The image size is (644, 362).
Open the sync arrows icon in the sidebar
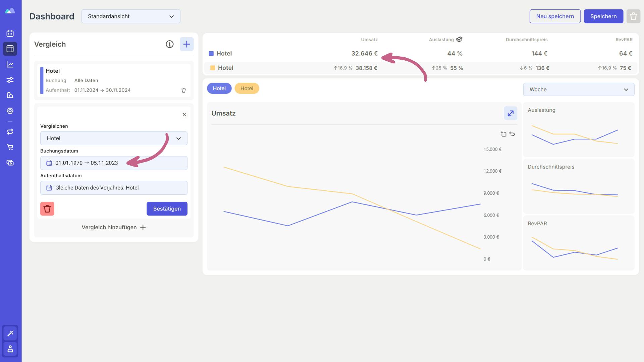pos(10,132)
